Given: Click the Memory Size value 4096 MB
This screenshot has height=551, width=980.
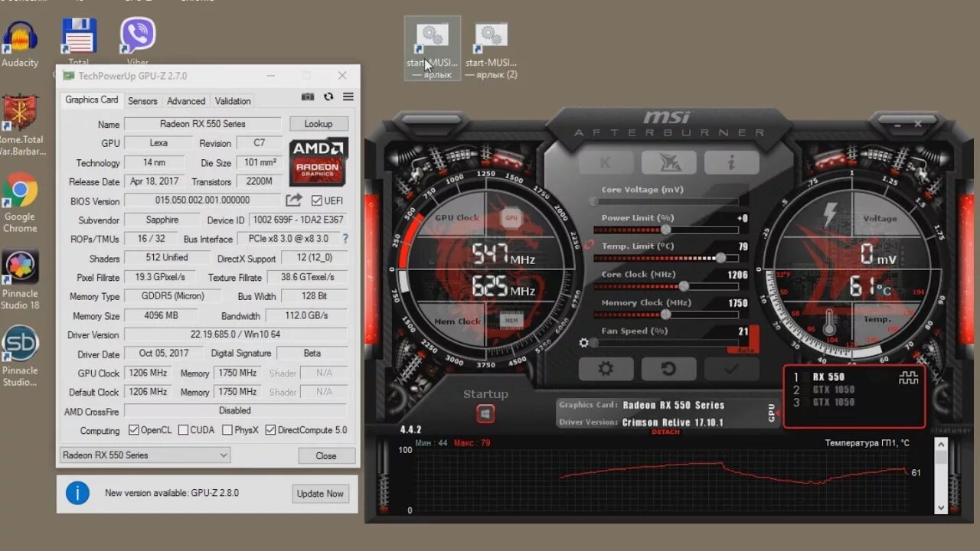Looking at the screenshot, I should pos(162,315).
